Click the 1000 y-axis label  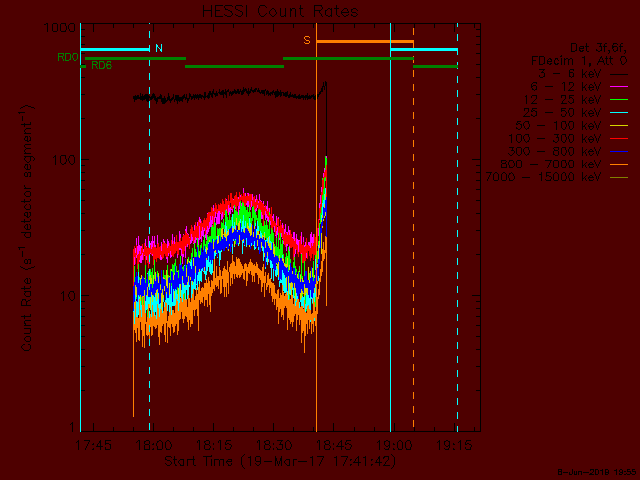pyautogui.click(x=60, y=28)
